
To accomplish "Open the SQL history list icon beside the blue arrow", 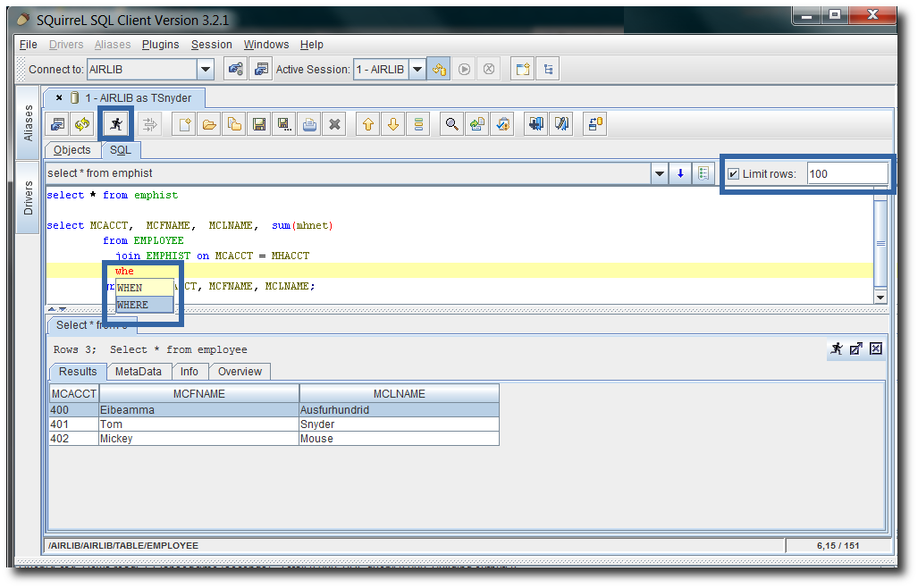I will click(703, 173).
